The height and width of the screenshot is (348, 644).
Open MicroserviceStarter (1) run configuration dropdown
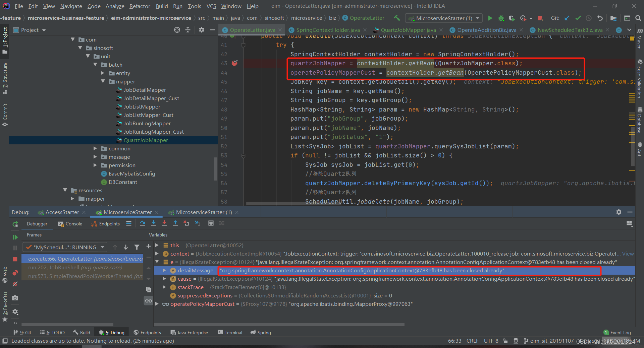[444, 18]
